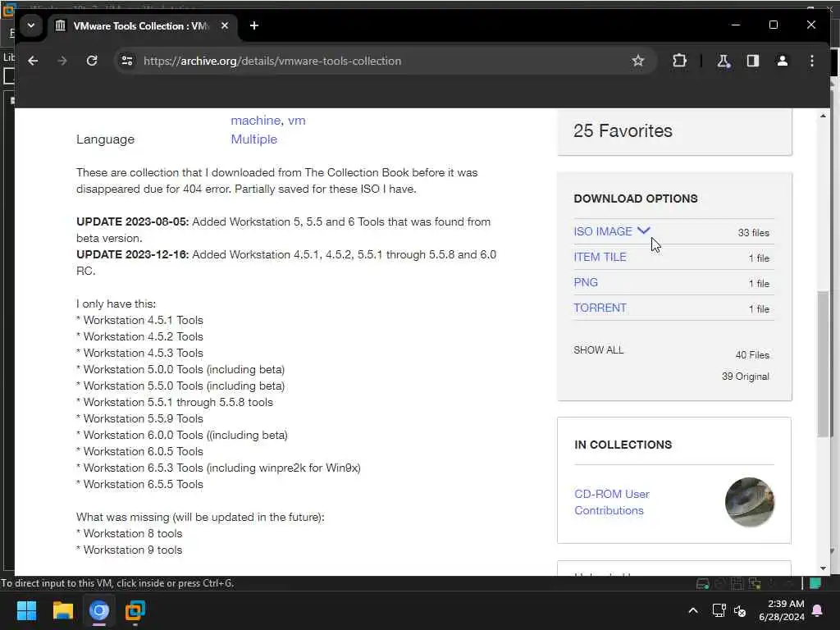Screen dimensions: 840x630
Task: Click VMware Workstation taskbar icon
Action: pos(135,610)
